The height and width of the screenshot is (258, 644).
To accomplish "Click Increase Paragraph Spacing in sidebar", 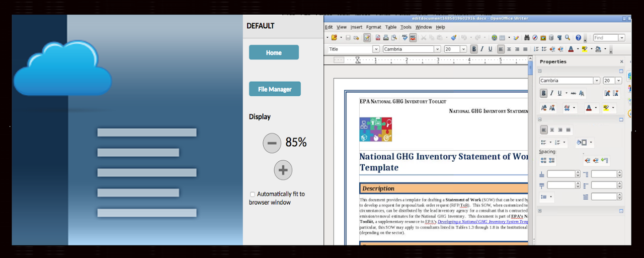I will point(543,160).
